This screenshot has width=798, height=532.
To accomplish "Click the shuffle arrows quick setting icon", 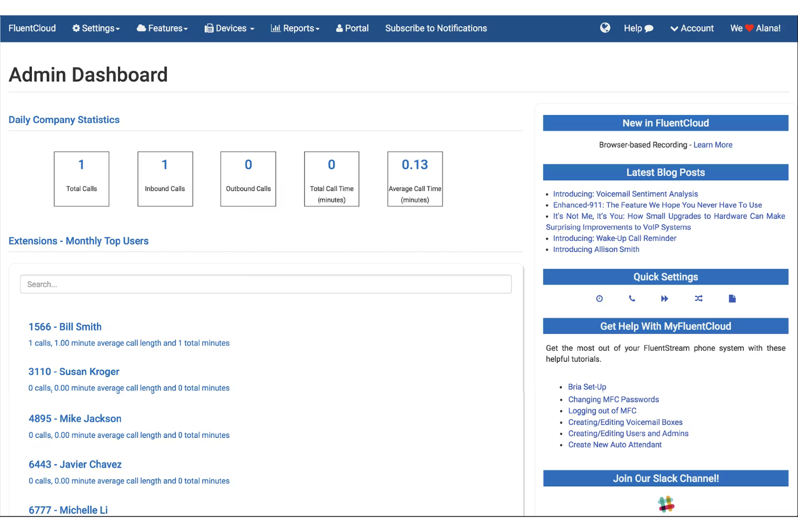I will [699, 299].
